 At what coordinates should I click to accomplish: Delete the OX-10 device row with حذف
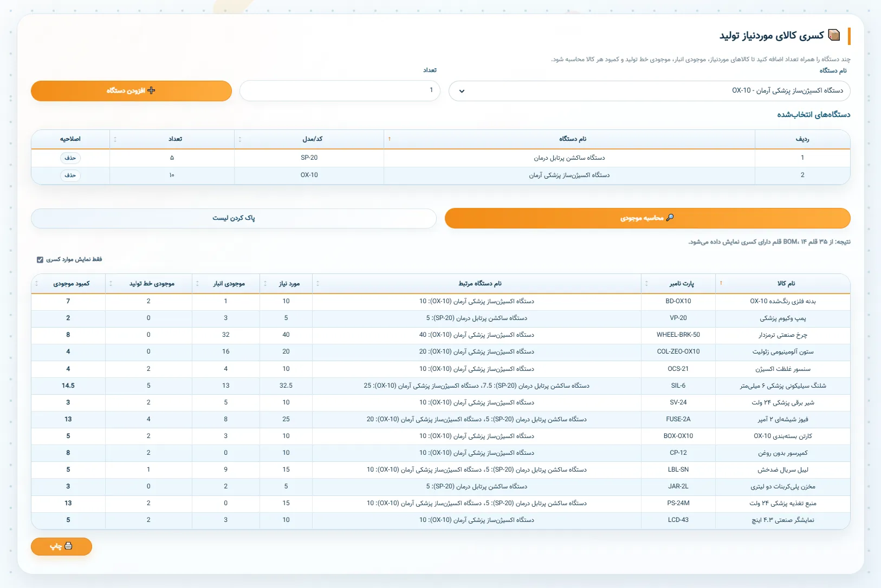click(70, 175)
